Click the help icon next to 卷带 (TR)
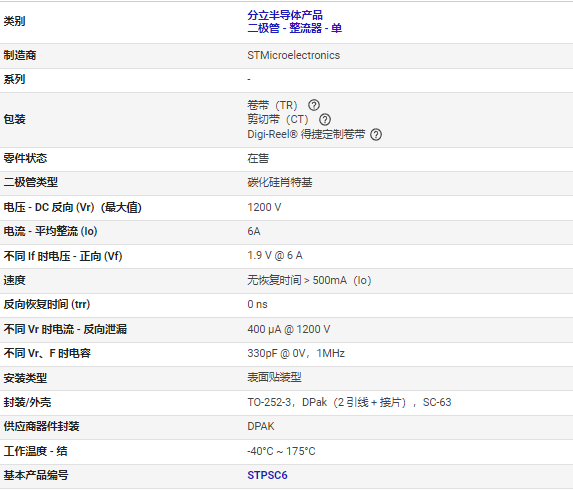Viewport: 573px width, 490px height. click(x=314, y=105)
